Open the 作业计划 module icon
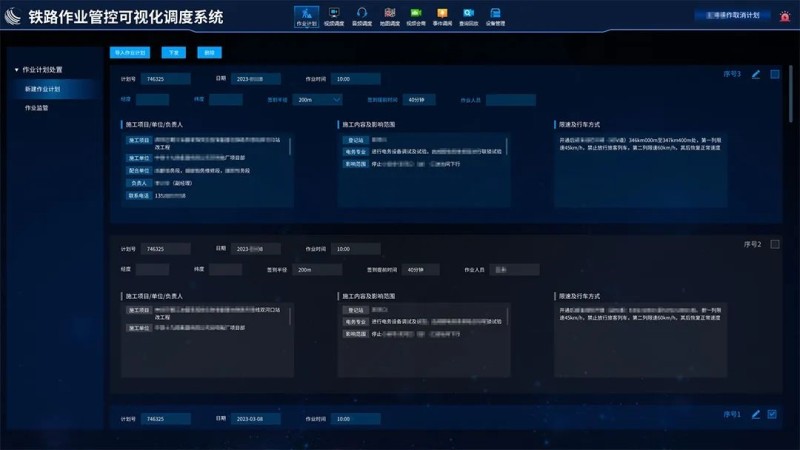The image size is (800, 450). coord(306,16)
